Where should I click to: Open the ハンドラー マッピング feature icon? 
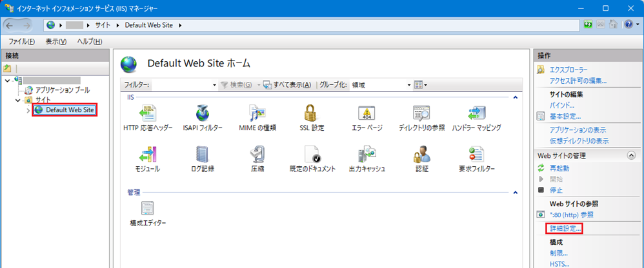(476, 114)
